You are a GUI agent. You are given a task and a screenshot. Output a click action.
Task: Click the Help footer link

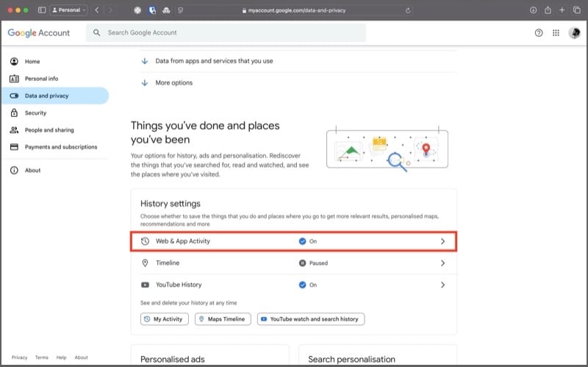62,357
